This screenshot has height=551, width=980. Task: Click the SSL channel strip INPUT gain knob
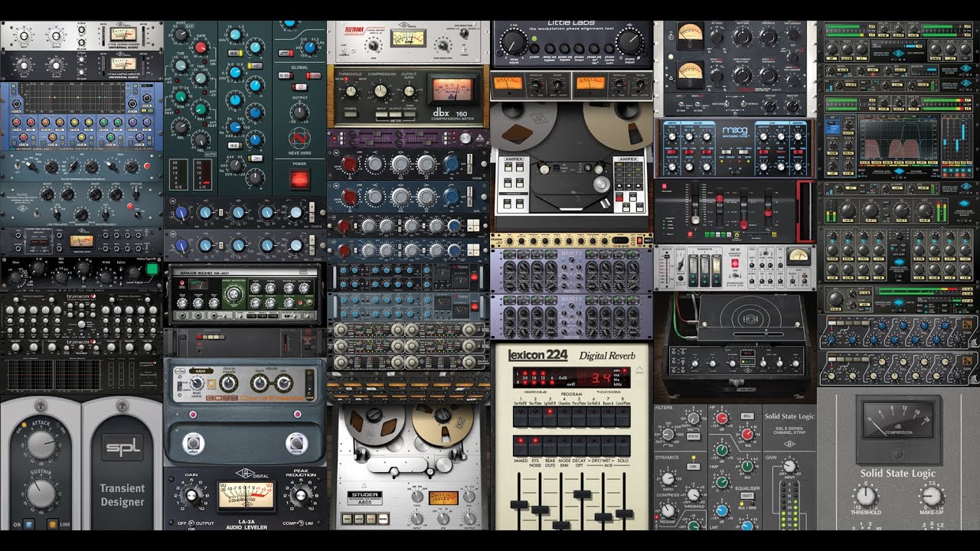789,466
